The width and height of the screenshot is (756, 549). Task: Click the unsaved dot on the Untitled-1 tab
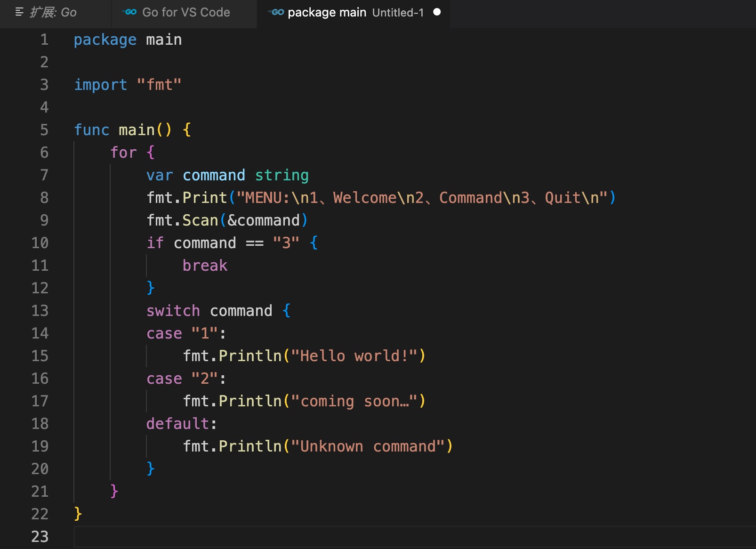pos(437,12)
